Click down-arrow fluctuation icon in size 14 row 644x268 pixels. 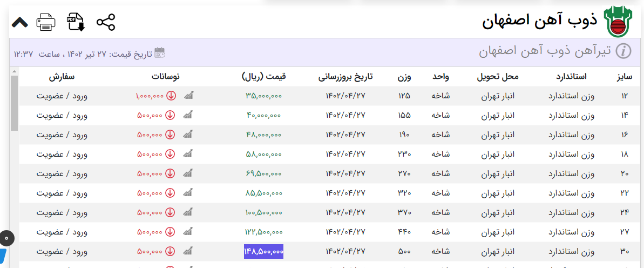[x=170, y=116]
